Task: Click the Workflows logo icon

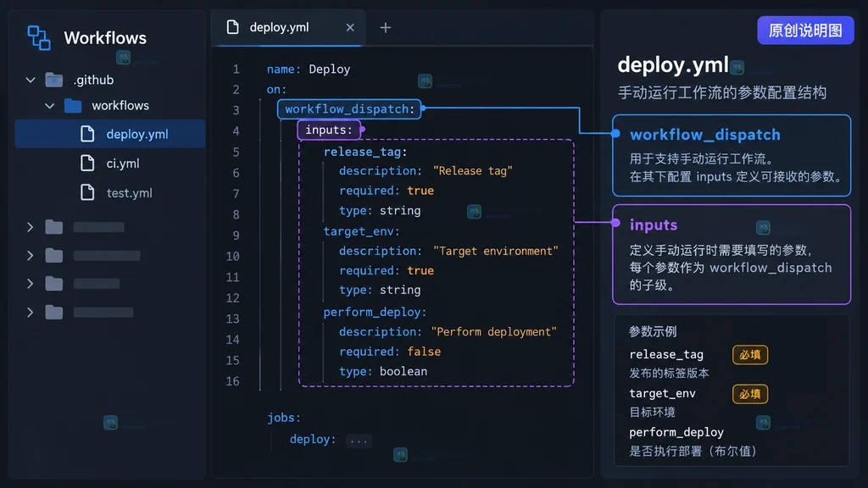Action: 39,37
